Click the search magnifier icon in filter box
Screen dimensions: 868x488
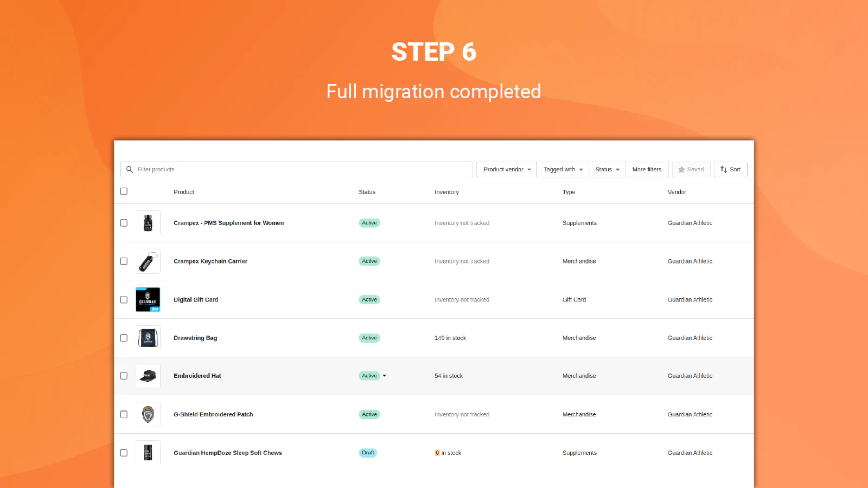coord(130,170)
